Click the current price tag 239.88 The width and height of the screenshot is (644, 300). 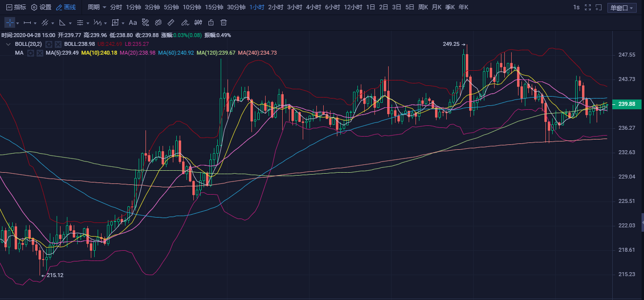click(x=626, y=104)
